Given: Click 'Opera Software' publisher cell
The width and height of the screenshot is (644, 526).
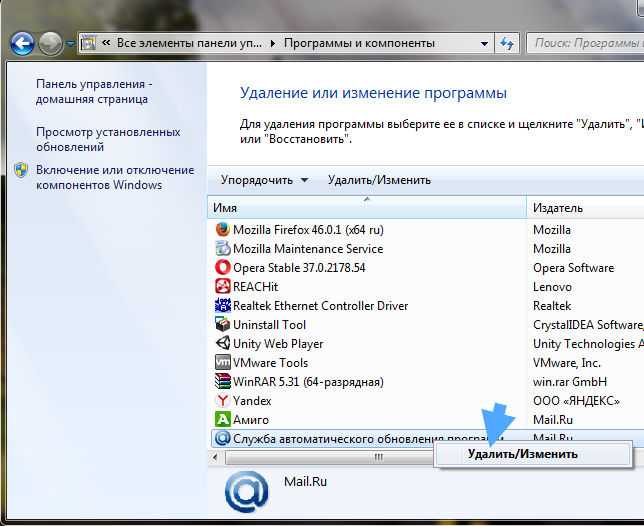Looking at the screenshot, I should coord(573,268).
